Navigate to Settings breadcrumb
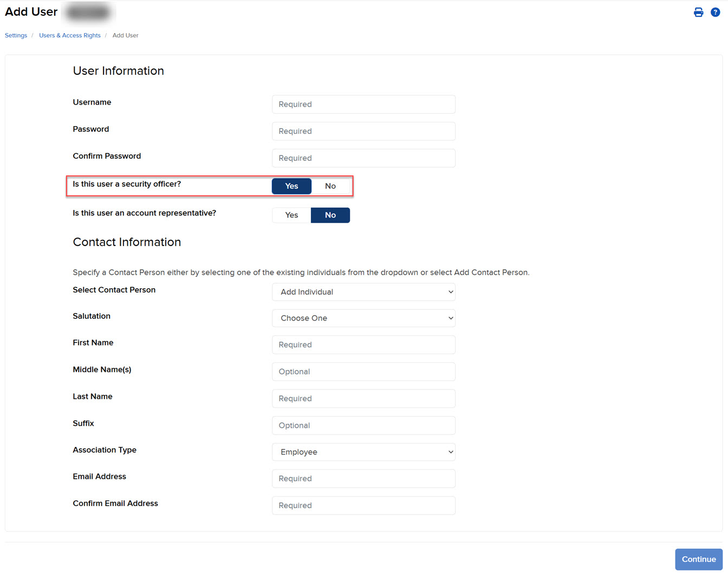 pyautogui.click(x=16, y=35)
